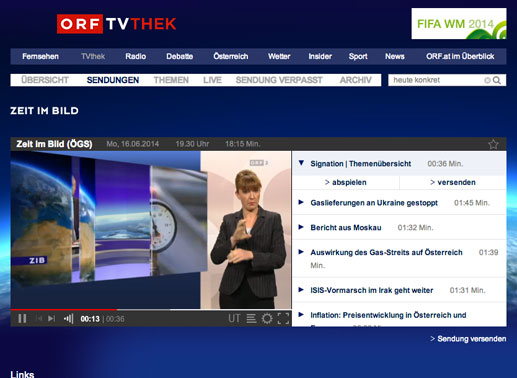Switch to the ÜBERSICHT tab

click(x=45, y=80)
